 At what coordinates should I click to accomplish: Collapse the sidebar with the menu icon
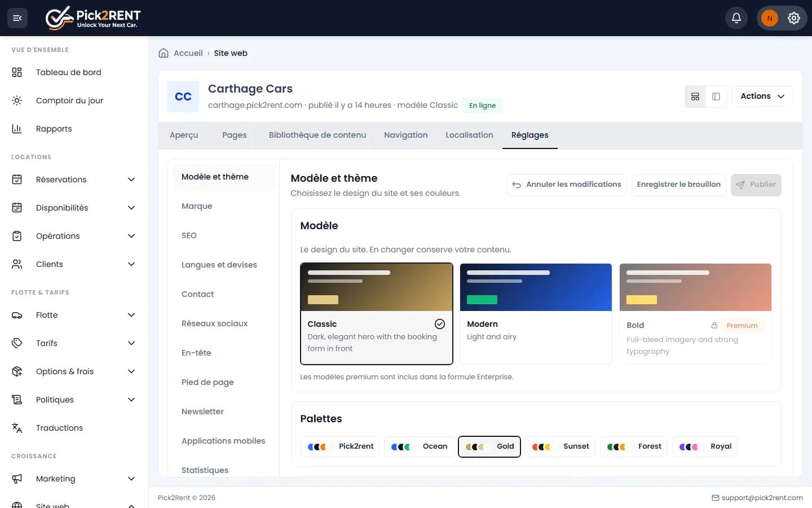click(17, 18)
